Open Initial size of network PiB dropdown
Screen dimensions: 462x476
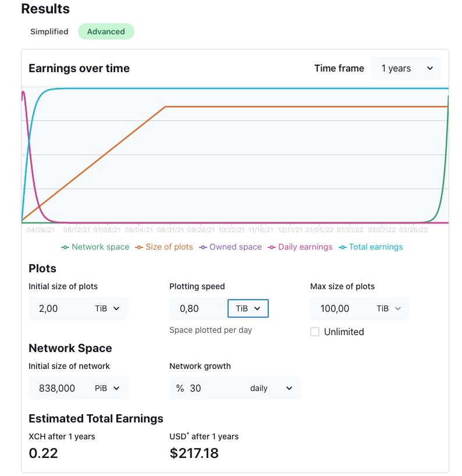click(x=107, y=388)
